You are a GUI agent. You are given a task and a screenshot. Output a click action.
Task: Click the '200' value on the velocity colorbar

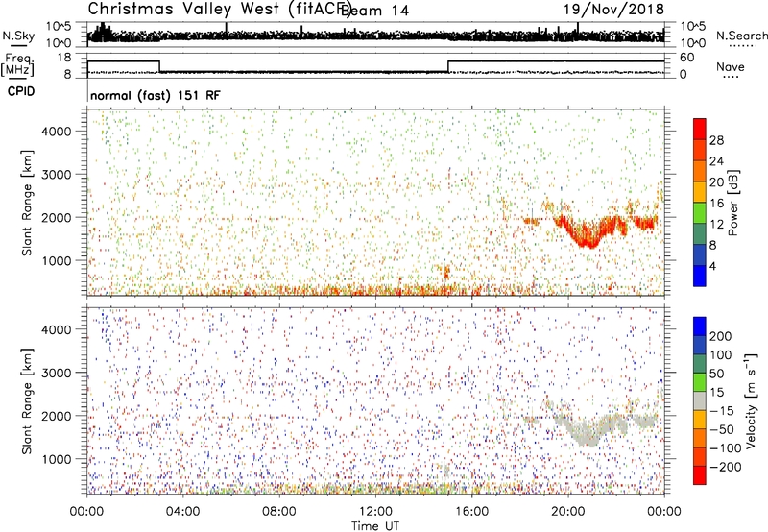pyautogui.click(x=721, y=336)
